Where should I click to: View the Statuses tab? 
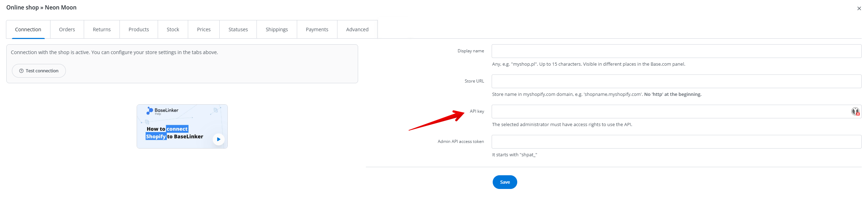(x=238, y=30)
